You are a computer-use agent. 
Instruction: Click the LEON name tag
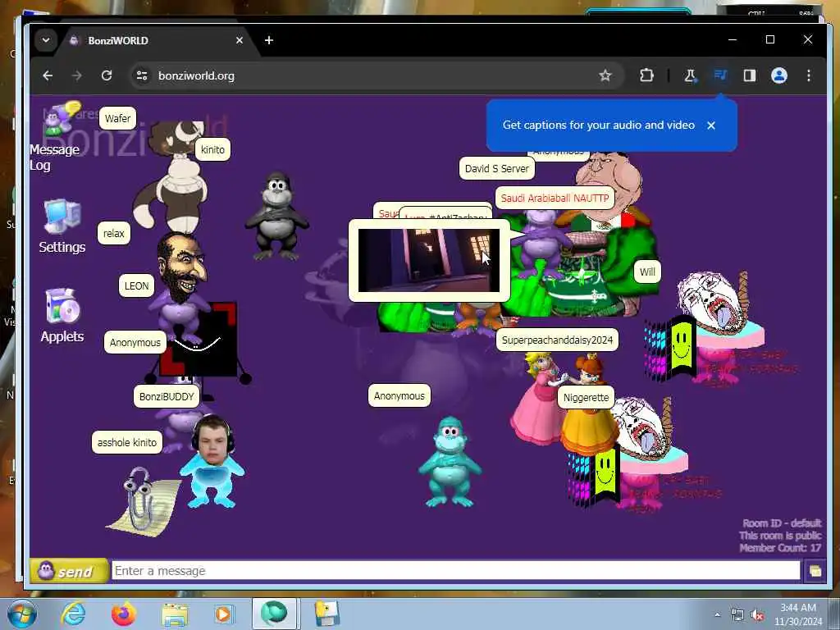137,285
